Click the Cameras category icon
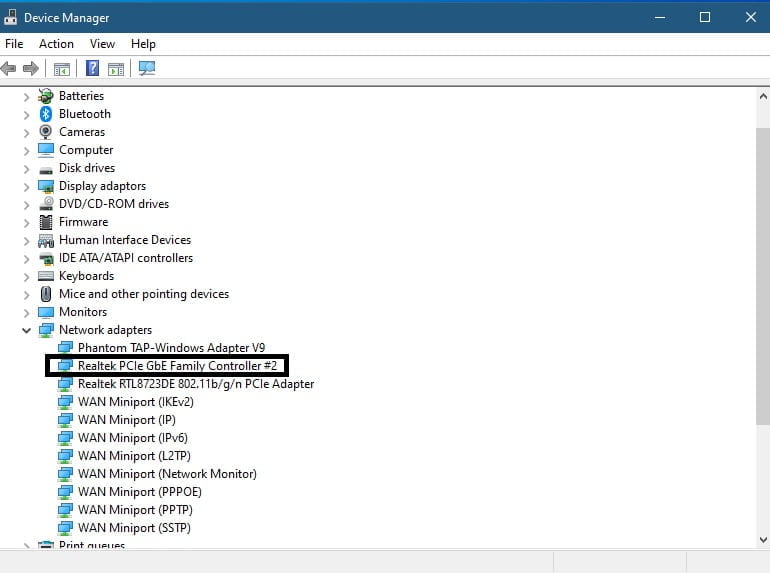Image resolution: width=770 pixels, height=573 pixels. tap(46, 132)
